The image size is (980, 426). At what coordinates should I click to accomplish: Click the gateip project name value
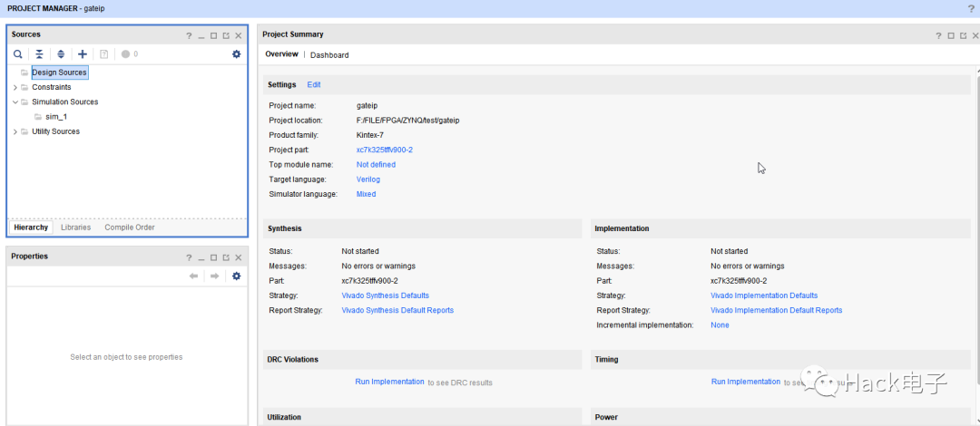pos(367,105)
